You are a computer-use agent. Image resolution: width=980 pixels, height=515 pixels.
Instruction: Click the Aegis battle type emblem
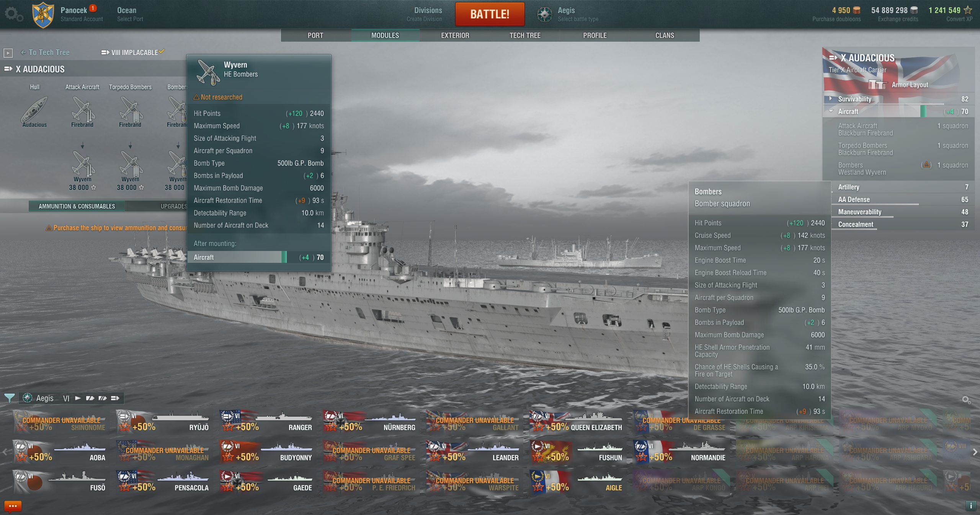pos(544,15)
